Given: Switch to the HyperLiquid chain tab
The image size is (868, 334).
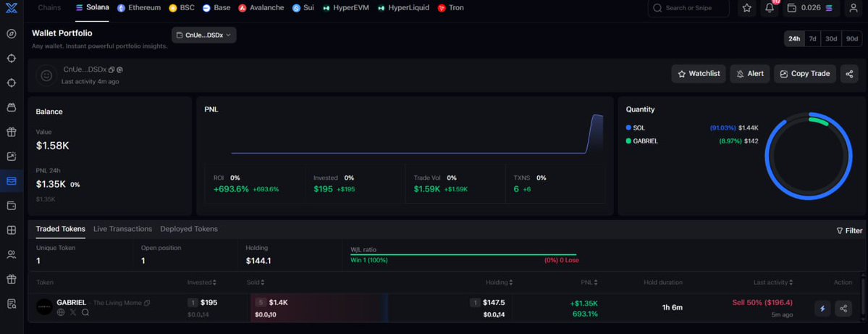Looking at the screenshot, I should pyautogui.click(x=403, y=8).
